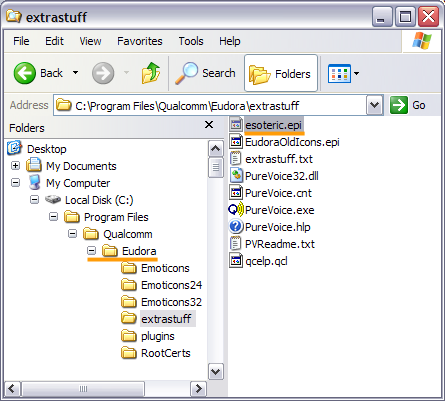The image size is (445, 401).
Task: Expand the My Documents tree node
Action: click(x=15, y=165)
